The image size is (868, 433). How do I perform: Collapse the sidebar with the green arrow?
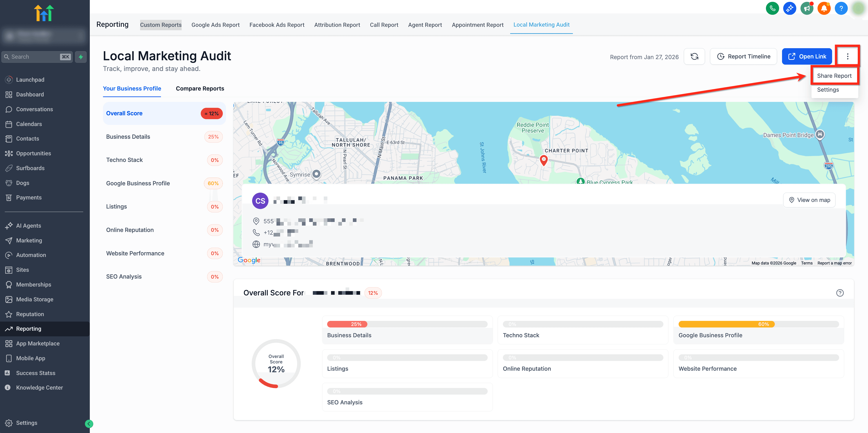click(89, 424)
